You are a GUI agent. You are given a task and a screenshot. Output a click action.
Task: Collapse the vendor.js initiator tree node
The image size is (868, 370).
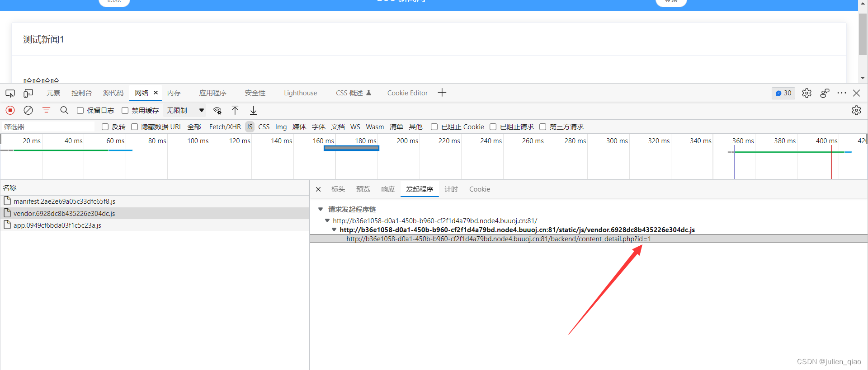click(334, 230)
